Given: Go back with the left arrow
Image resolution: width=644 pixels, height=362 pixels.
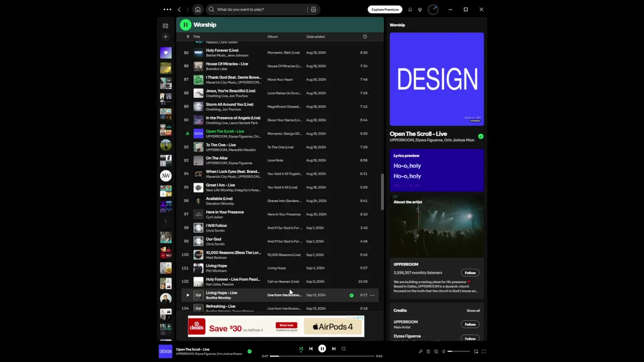Looking at the screenshot, I should point(179,10).
